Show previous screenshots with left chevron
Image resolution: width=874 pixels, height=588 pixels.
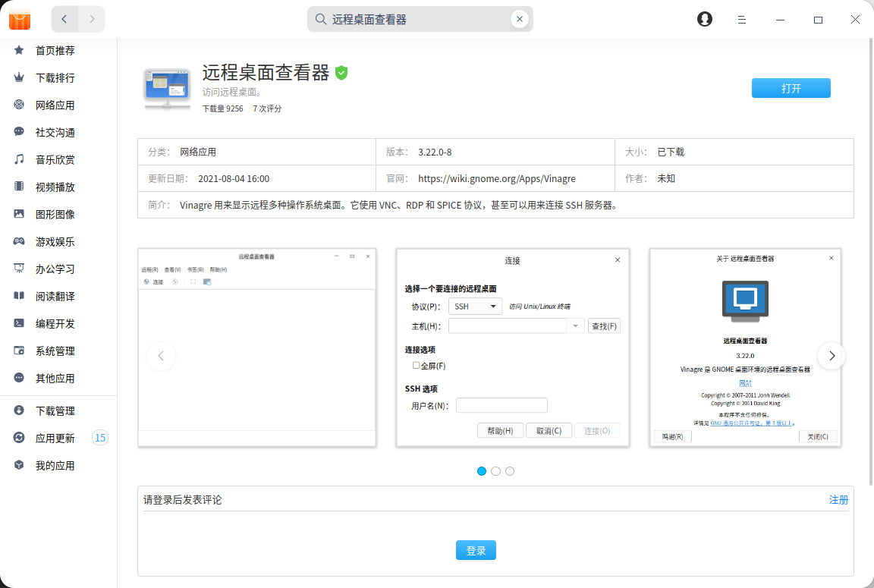(161, 355)
